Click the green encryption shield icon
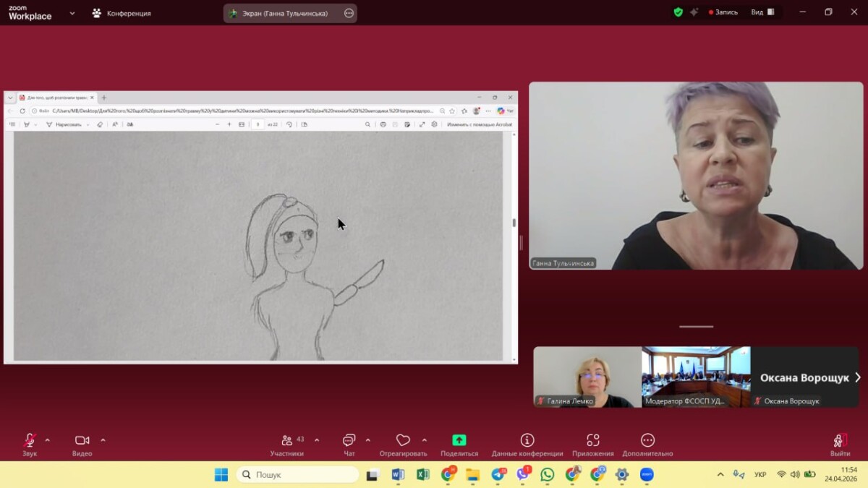The height and width of the screenshot is (488, 868). [x=678, y=12]
